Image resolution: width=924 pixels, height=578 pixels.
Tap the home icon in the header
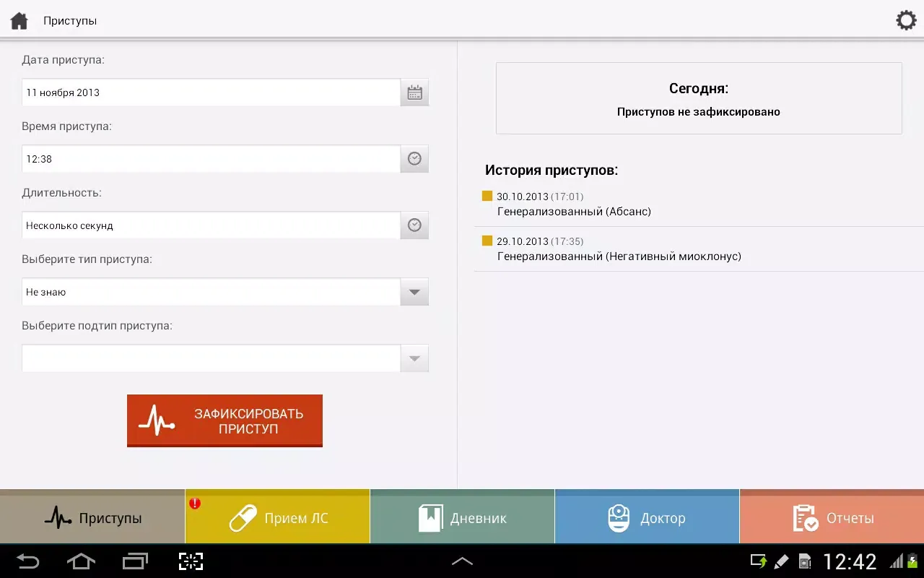[19, 20]
